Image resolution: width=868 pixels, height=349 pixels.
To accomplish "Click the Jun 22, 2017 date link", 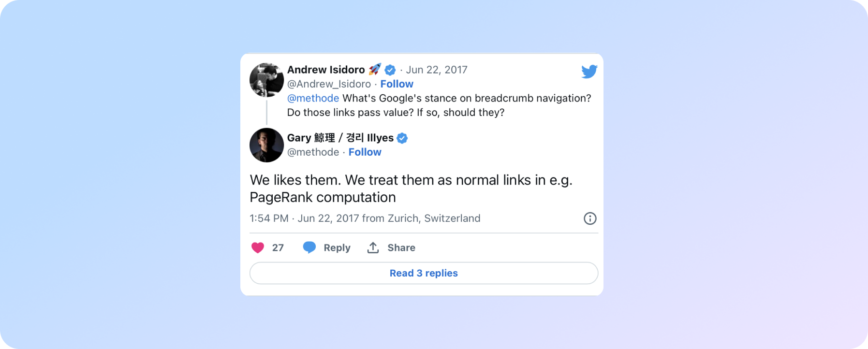I will 436,70.
